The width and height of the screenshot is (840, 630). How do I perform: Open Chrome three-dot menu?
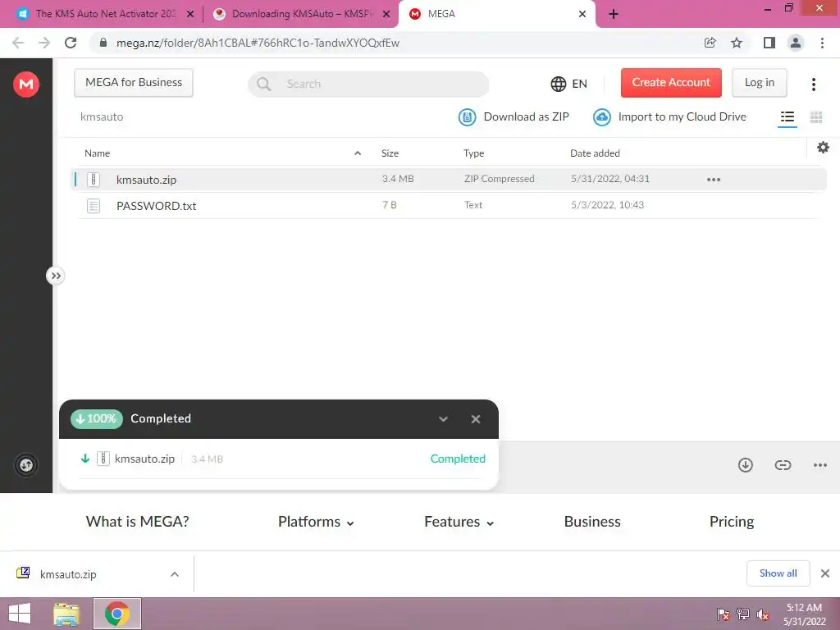822,43
